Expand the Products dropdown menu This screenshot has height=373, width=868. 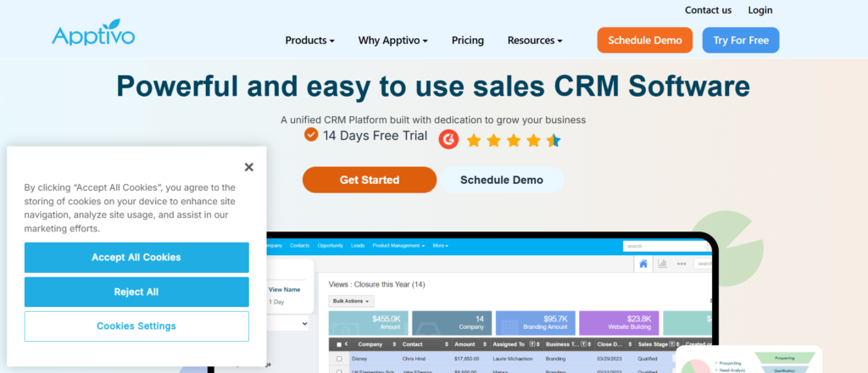click(309, 41)
